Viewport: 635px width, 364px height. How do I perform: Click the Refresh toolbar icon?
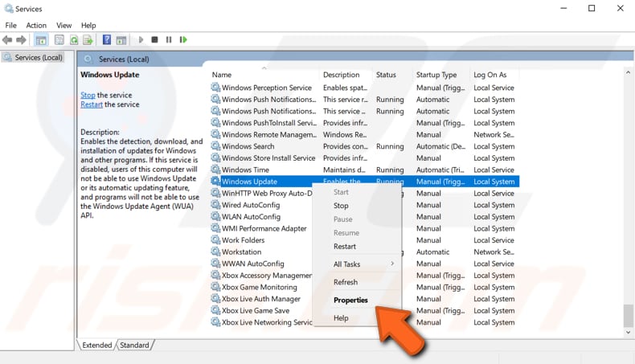coord(74,39)
